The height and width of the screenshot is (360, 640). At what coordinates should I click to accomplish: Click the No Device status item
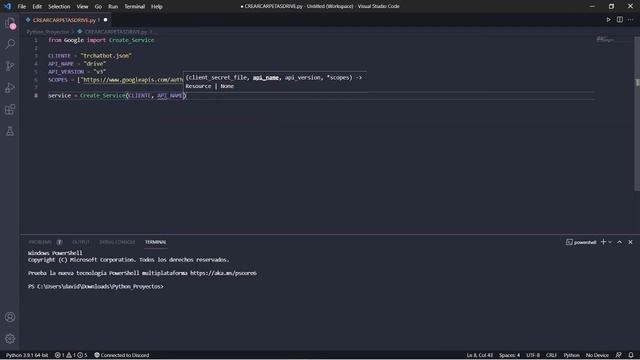(x=597, y=355)
